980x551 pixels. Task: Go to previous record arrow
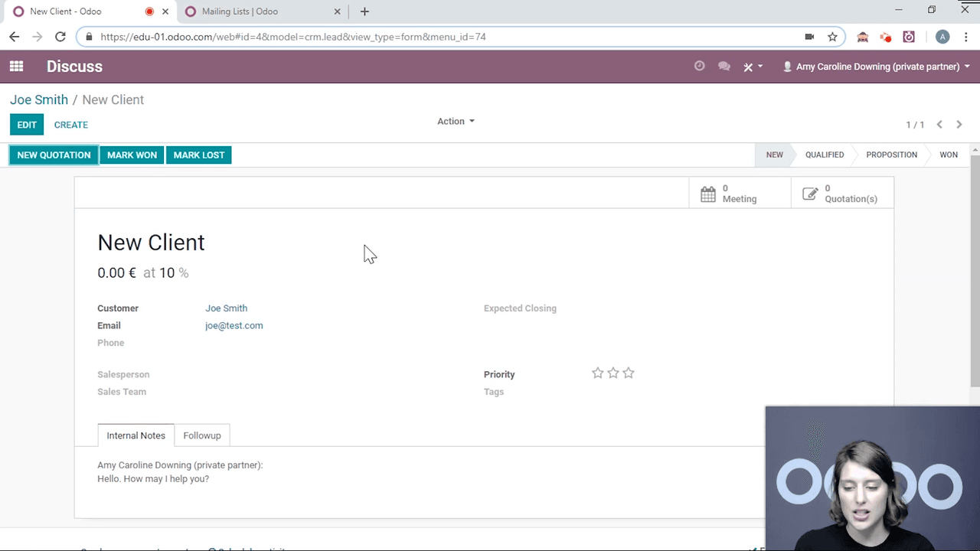click(939, 125)
